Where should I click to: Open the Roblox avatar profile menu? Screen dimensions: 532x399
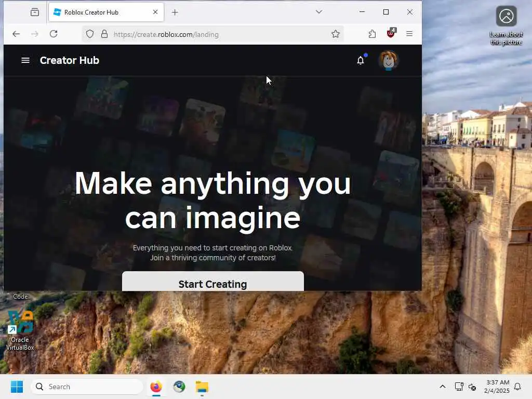click(x=388, y=60)
